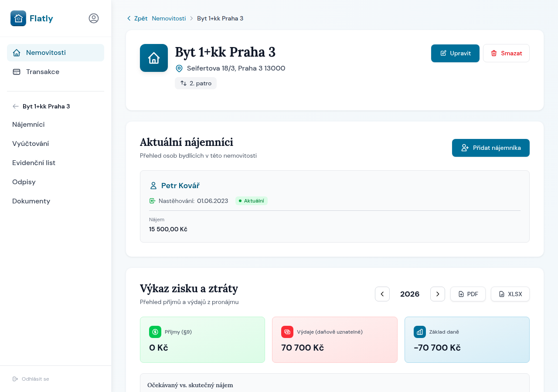This screenshot has height=392, width=558.
Task: Go to next year after 2026
Action: click(x=438, y=294)
